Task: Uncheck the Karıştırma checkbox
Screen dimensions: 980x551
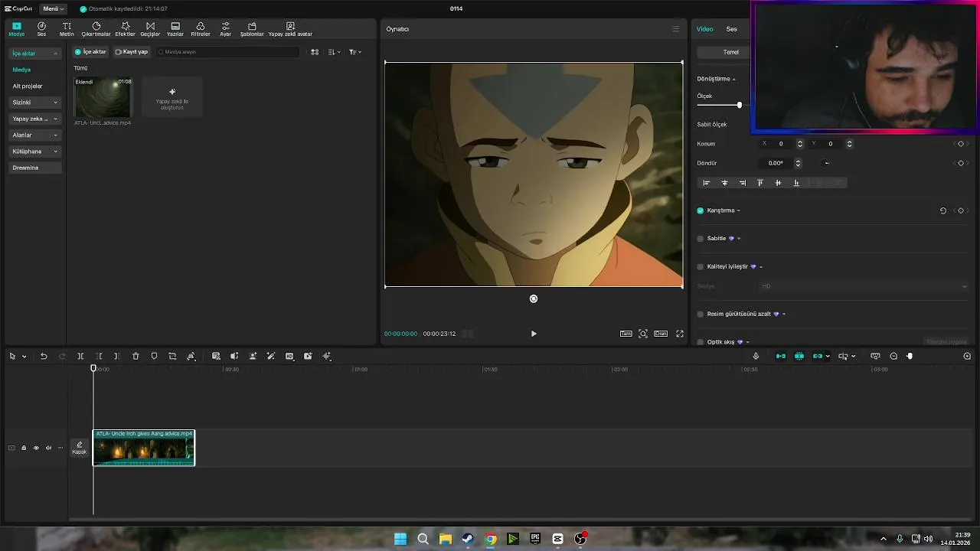Action: coord(701,210)
